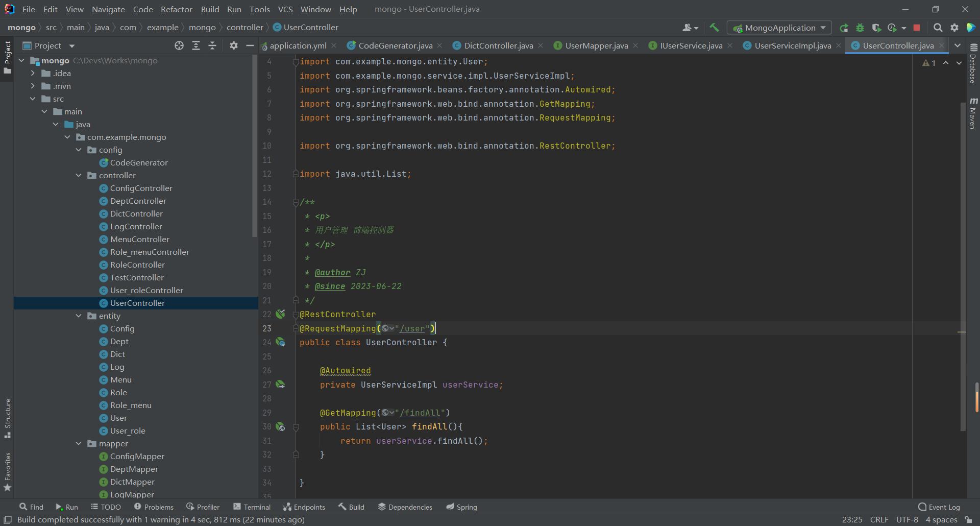
Task: Toggle the Project sidebar tool button
Action: coord(7,57)
